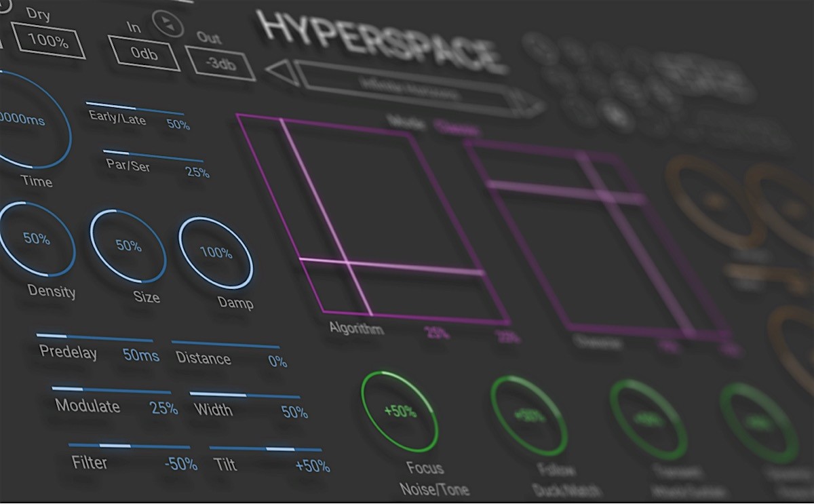Image resolution: width=814 pixels, height=504 pixels.
Task: Click the HYPERSPACE logo title
Action: pyautogui.click(x=382, y=42)
